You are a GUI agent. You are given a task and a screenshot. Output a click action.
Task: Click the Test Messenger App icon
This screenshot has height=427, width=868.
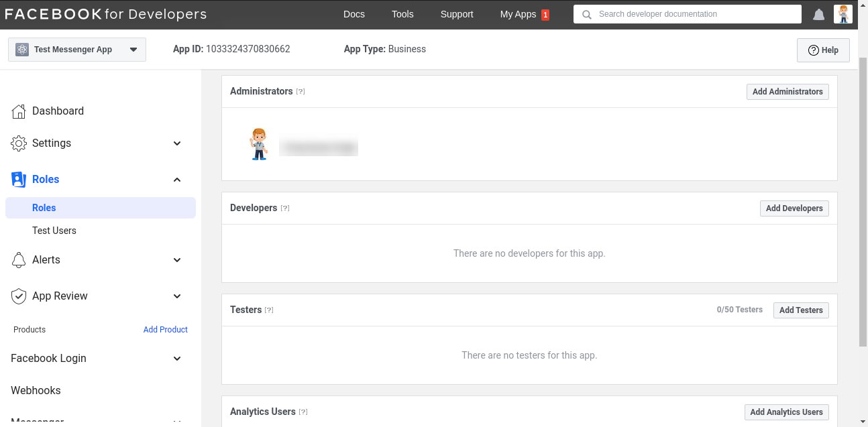tap(22, 50)
